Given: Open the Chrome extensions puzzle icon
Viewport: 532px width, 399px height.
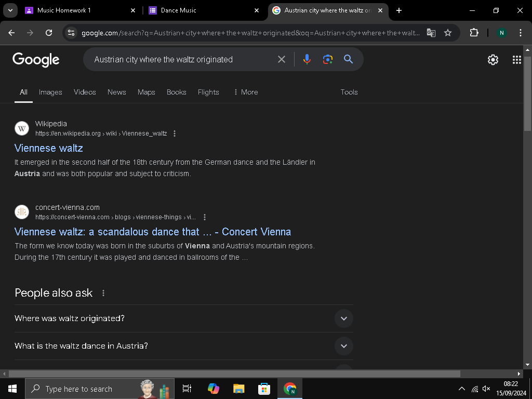Looking at the screenshot, I should tap(474, 33).
